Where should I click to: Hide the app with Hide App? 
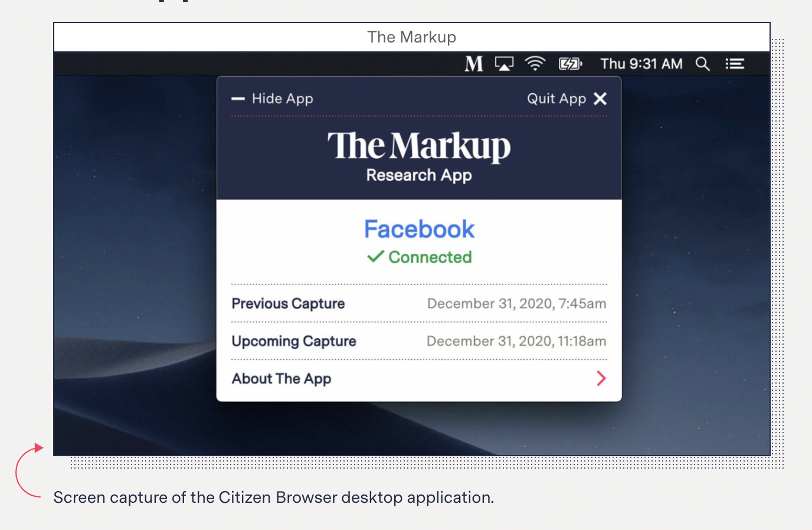tap(272, 99)
